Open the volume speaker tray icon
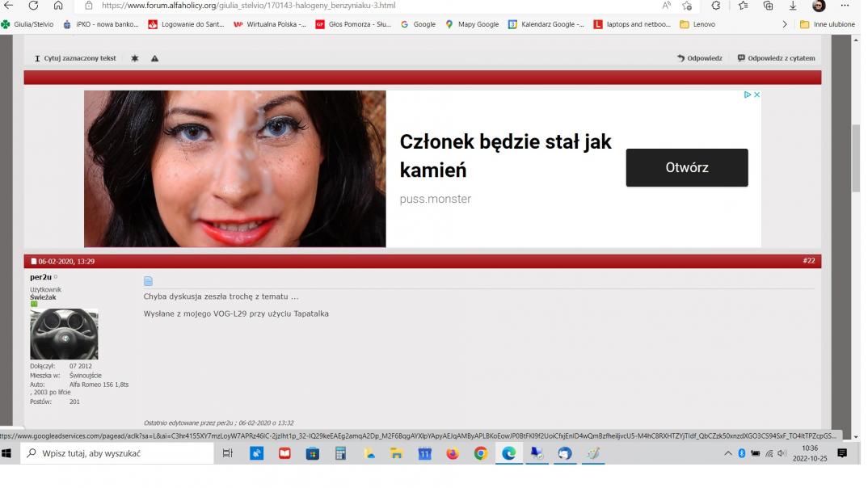 [x=782, y=454]
